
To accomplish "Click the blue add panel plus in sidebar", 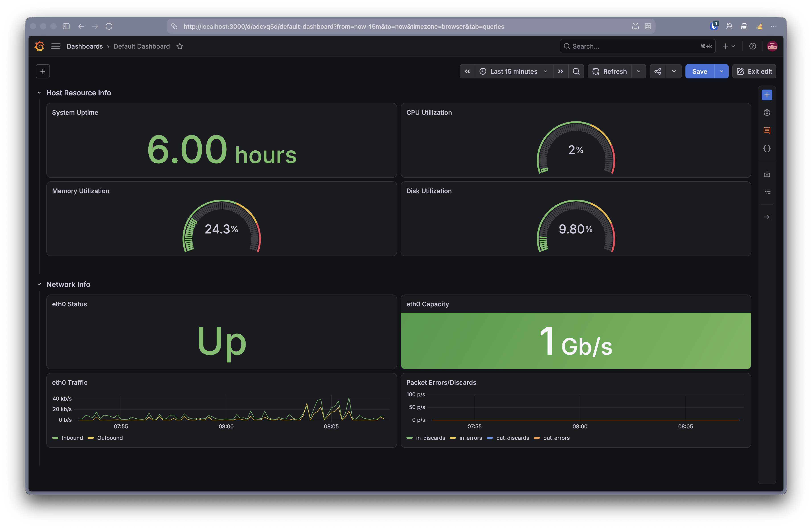I will coord(767,95).
